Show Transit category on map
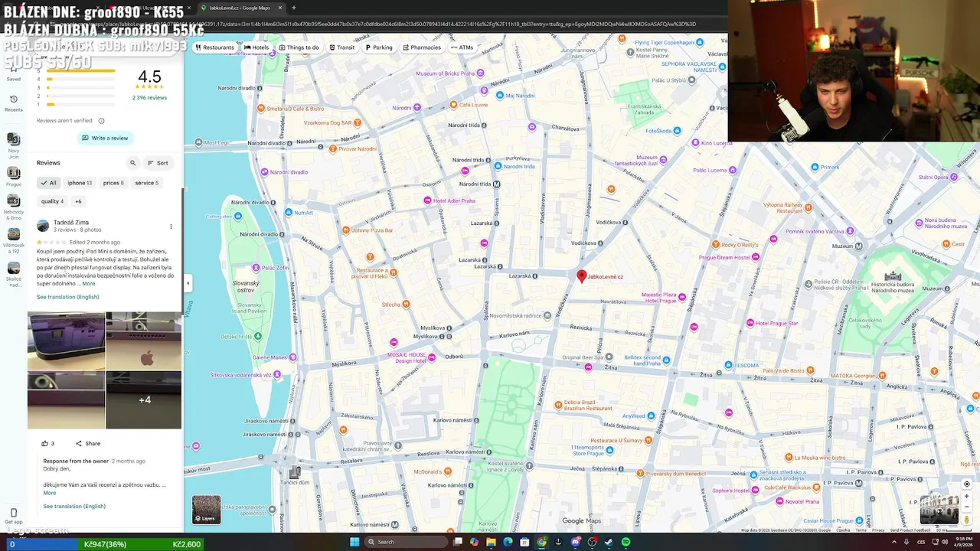 (x=342, y=47)
